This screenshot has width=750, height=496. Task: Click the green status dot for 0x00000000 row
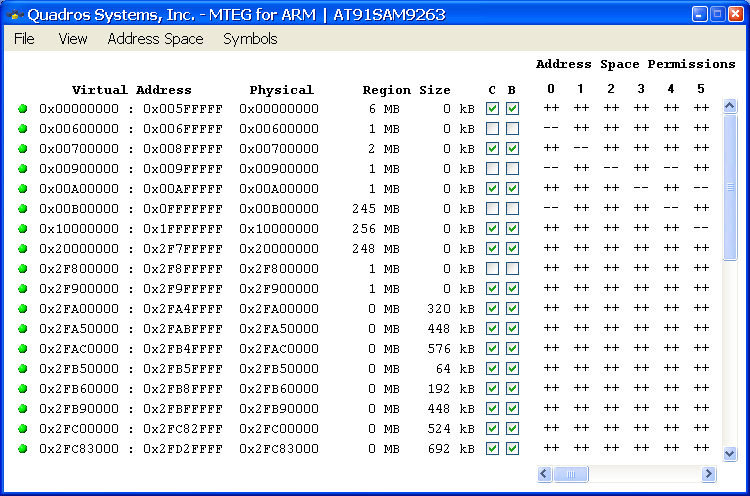point(22,109)
